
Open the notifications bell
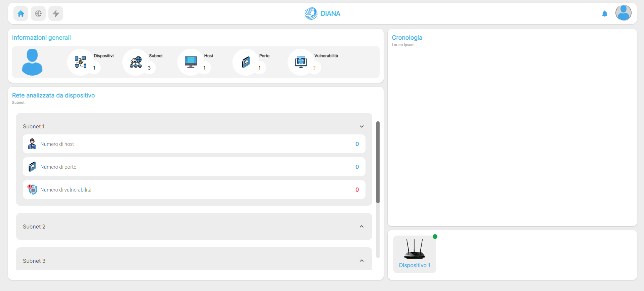pos(604,14)
